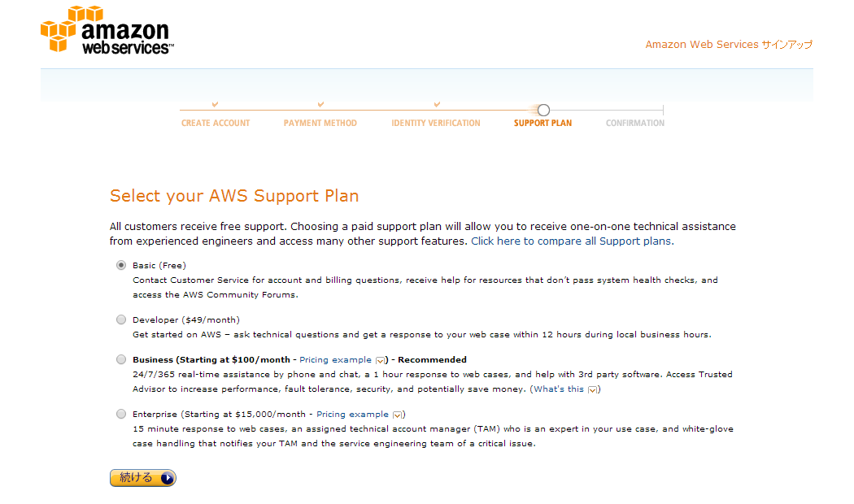Expand the Business Pricing example dropdown arrow
Screen dimensions: 854x504
[380, 360]
